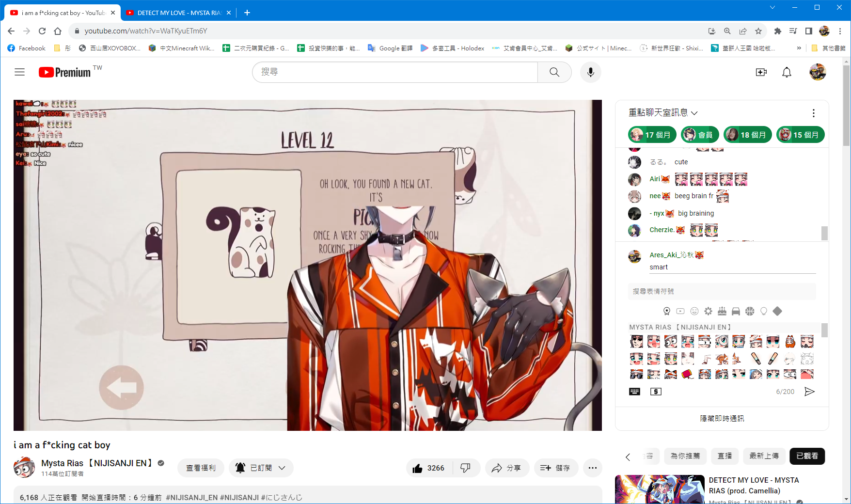
Task: Click the 17 個月 member milestone chip
Action: point(652,135)
